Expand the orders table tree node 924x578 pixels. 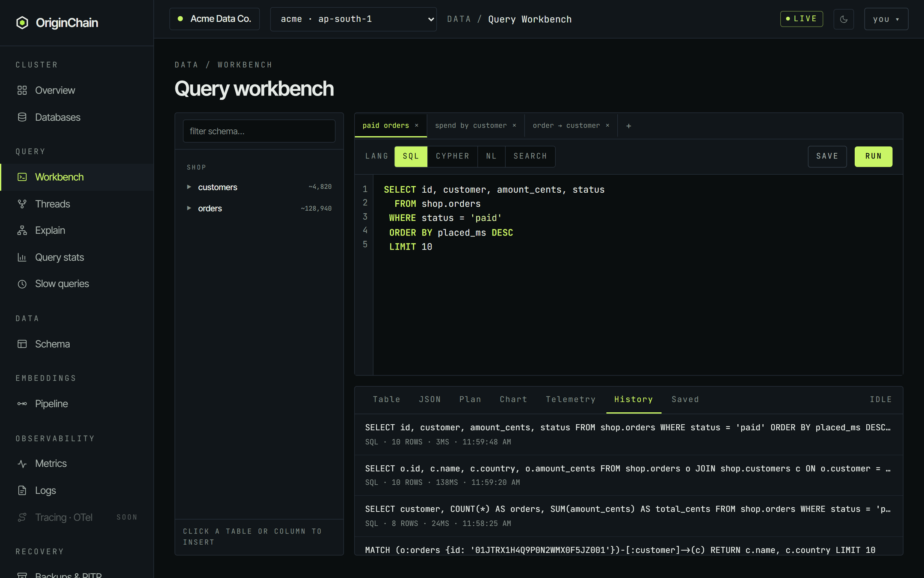tap(189, 209)
